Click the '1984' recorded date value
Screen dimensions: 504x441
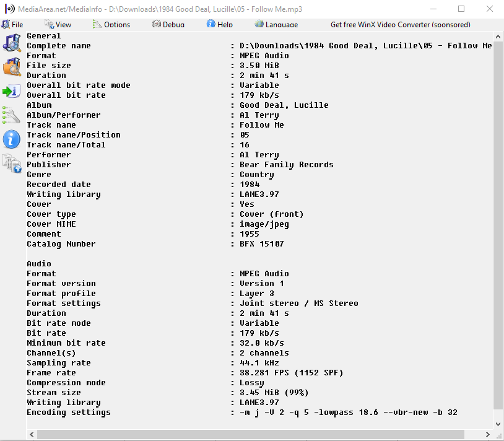[x=250, y=185]
